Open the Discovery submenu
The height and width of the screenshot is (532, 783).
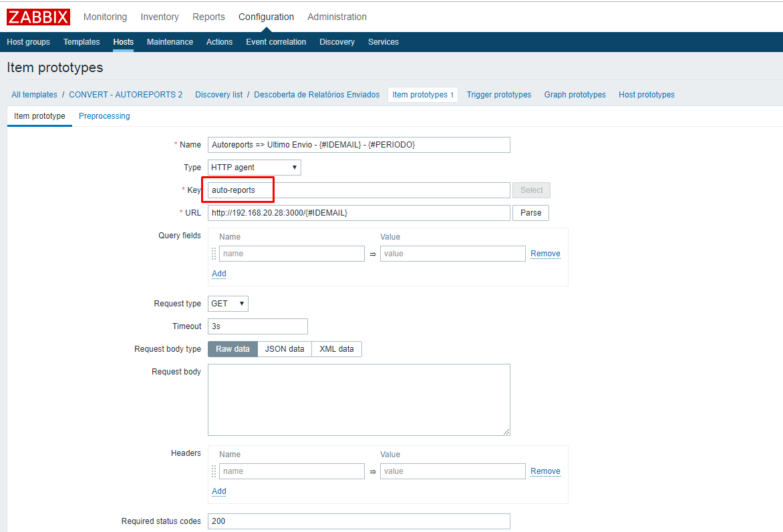tap(337, 42)
